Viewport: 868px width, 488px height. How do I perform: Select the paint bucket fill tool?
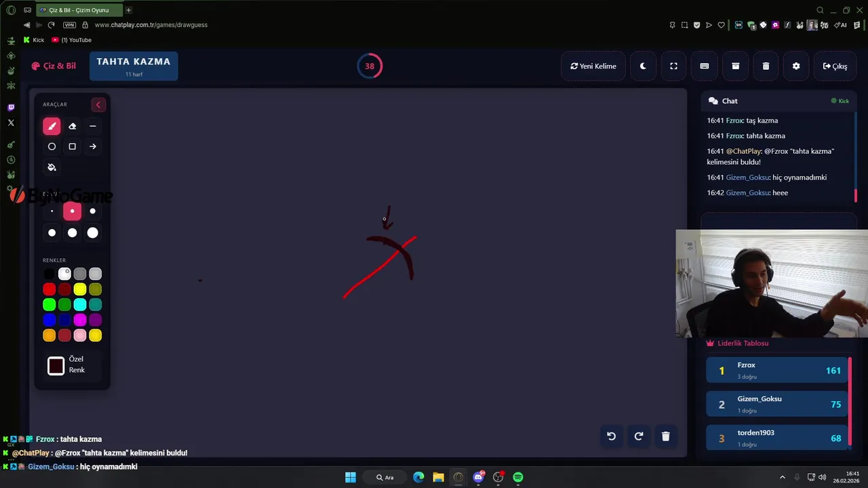click(52, 167)
